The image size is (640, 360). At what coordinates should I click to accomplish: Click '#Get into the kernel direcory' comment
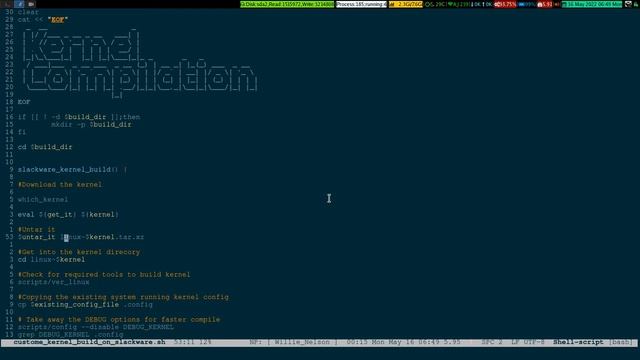79,252
